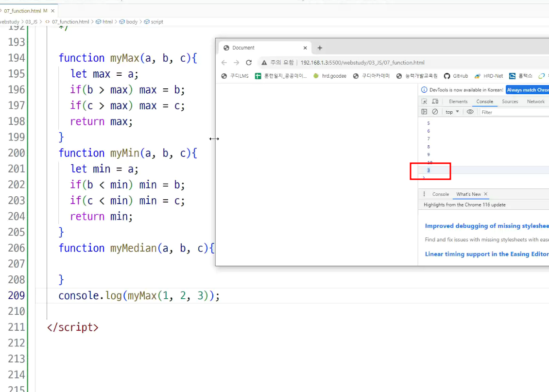549x392 pixels.
Task: Click the let min = a; line
Action: click(104, 169)
